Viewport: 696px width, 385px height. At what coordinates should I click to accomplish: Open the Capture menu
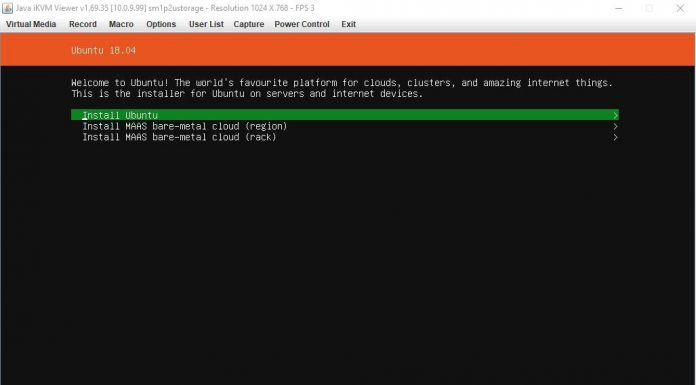(249, 24)
